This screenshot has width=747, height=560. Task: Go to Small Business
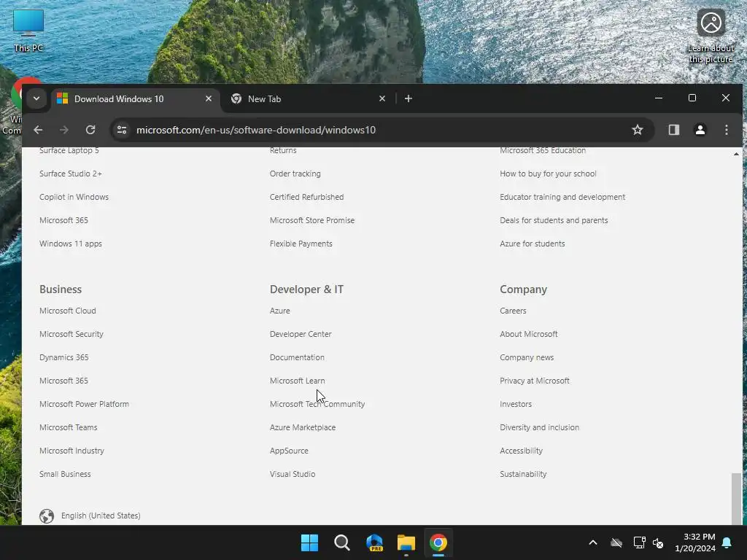pyautogui.click(x=65, y=474)
